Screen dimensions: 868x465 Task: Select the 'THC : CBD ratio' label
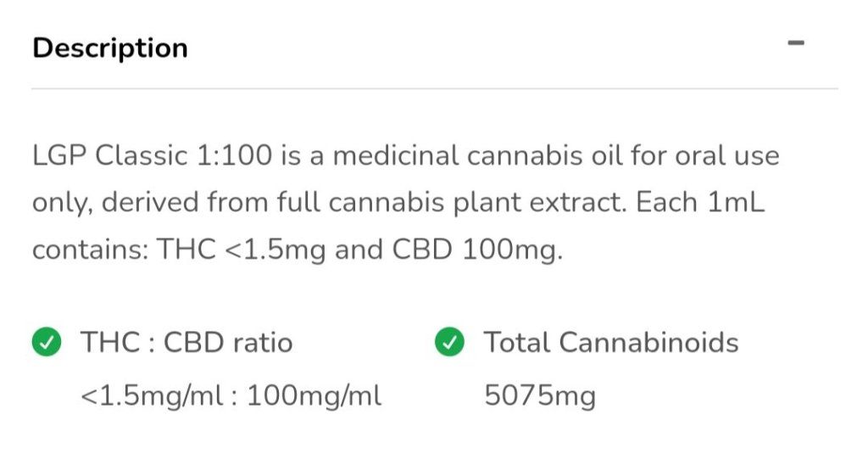point(186,343)
